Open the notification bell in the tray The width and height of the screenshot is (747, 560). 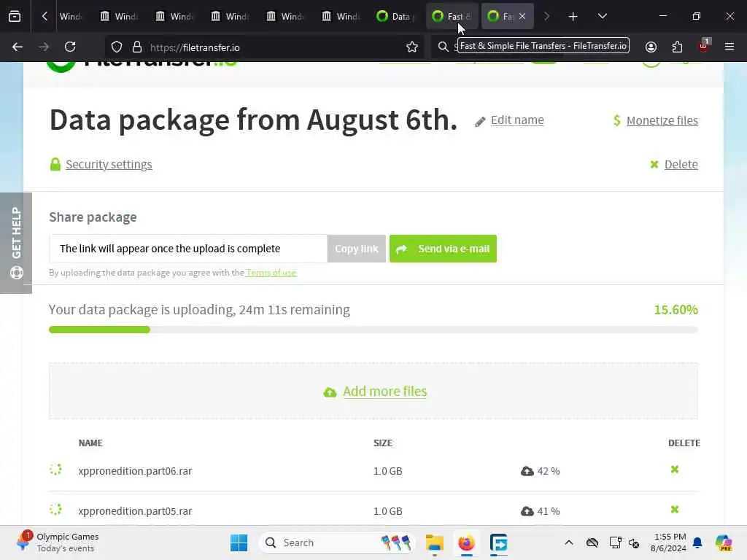coord(697,542)
